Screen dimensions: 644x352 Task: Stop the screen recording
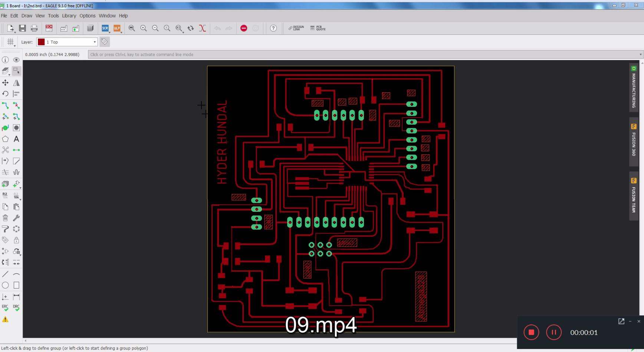531,332
